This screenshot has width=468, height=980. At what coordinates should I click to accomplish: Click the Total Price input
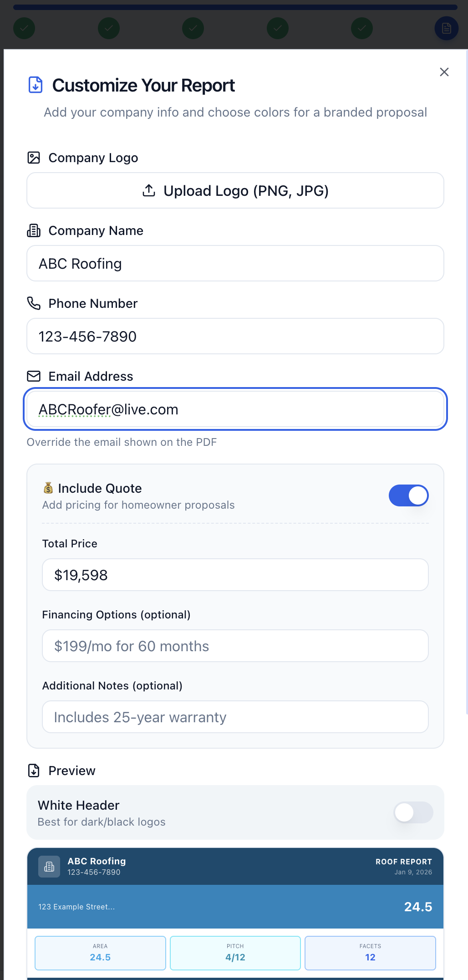235,575
